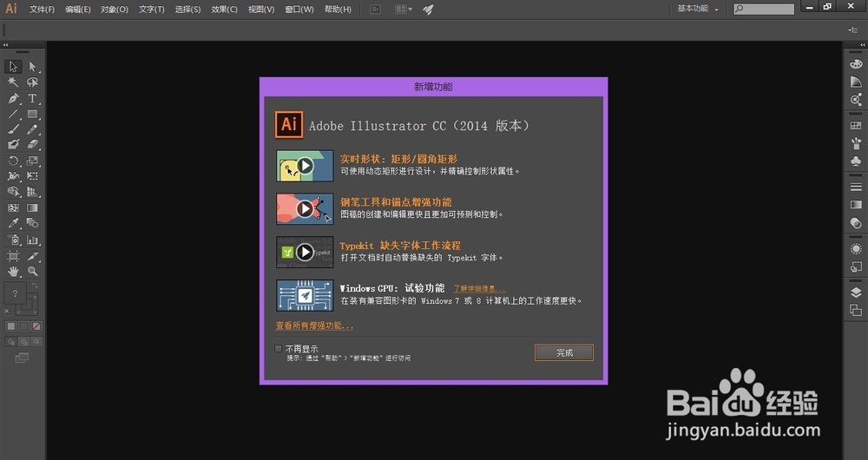Select the Rectangle tool
868x460 pixels.
pos(33,114)
